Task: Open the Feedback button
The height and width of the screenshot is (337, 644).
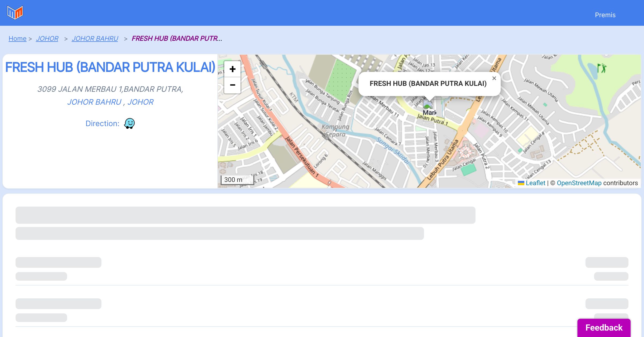Action: [x=604, y=327]
